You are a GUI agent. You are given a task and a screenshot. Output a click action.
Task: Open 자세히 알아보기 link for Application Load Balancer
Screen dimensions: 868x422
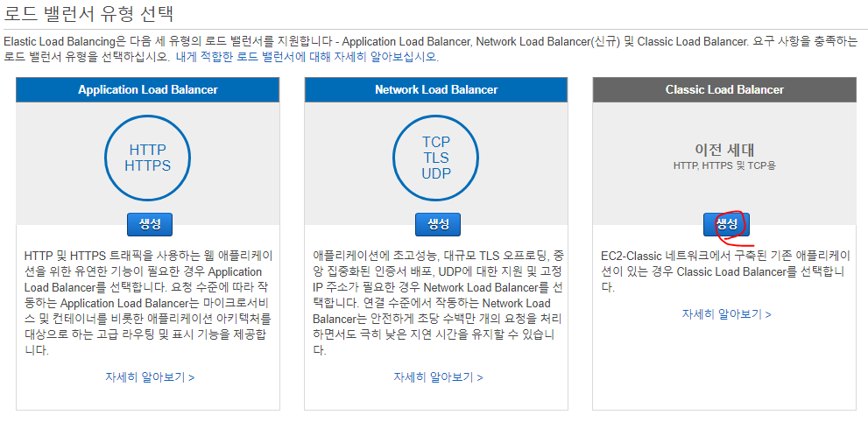pyautogui.click(x=150, y=377)
